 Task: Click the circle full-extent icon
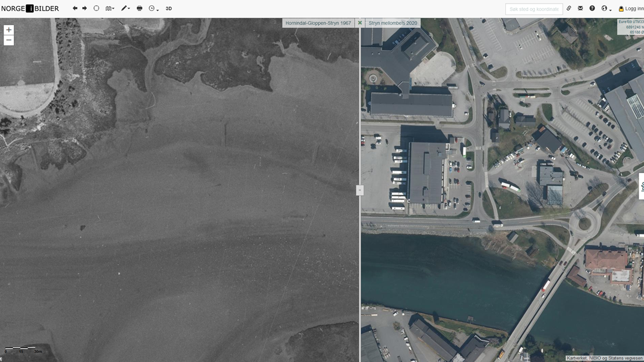click(96, 8)
